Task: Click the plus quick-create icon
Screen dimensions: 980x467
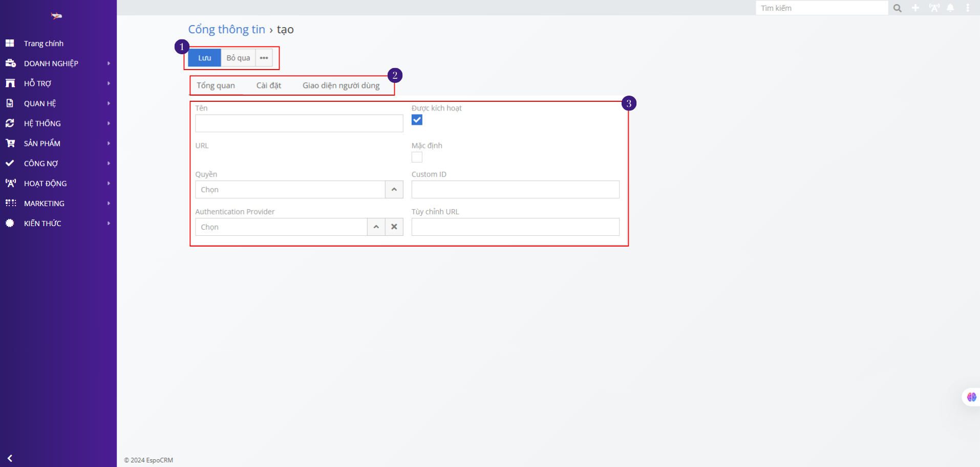Action: coord(915,8)
